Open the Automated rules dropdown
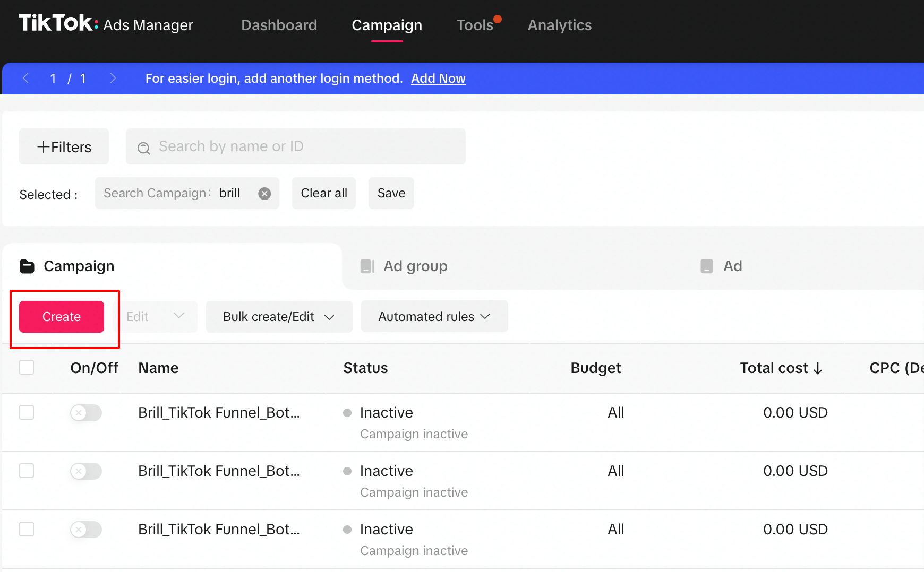This screenshot has width=924, height=572. point(434,316)
